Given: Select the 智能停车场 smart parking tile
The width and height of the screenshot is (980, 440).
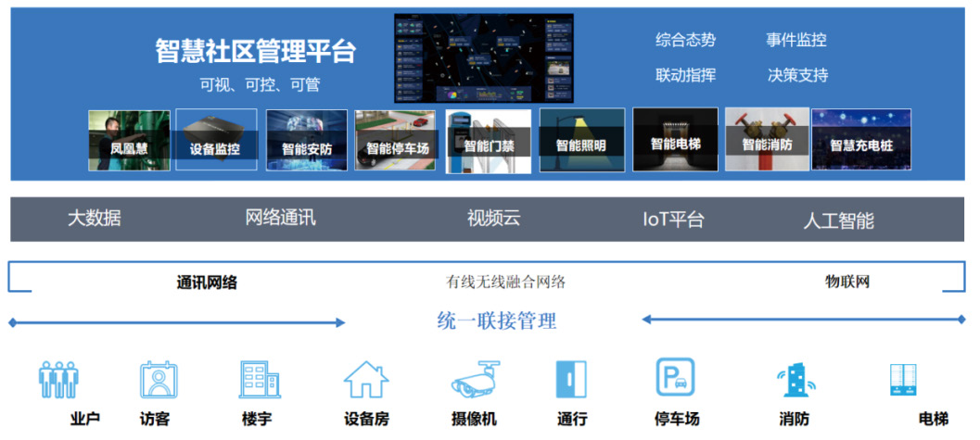Looking at the screenshot, I should 396,141.
